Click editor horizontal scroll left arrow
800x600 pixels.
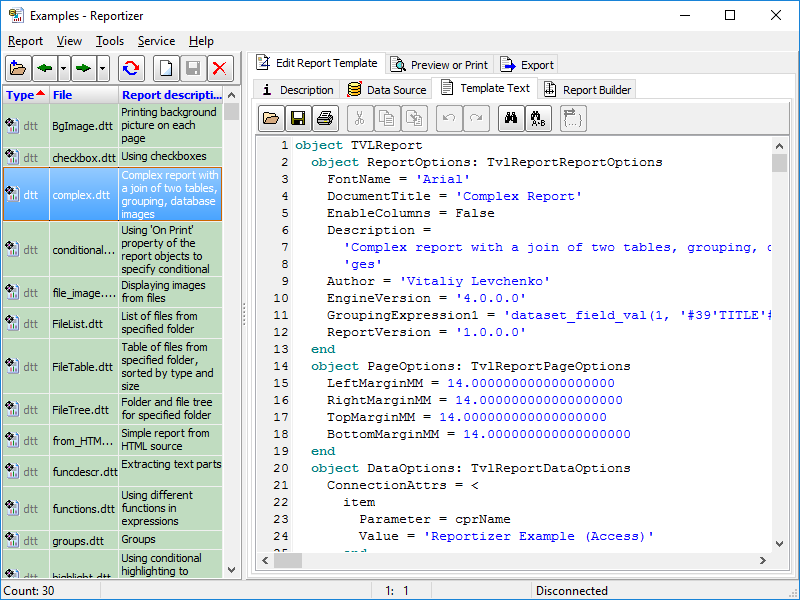[265, 560]
